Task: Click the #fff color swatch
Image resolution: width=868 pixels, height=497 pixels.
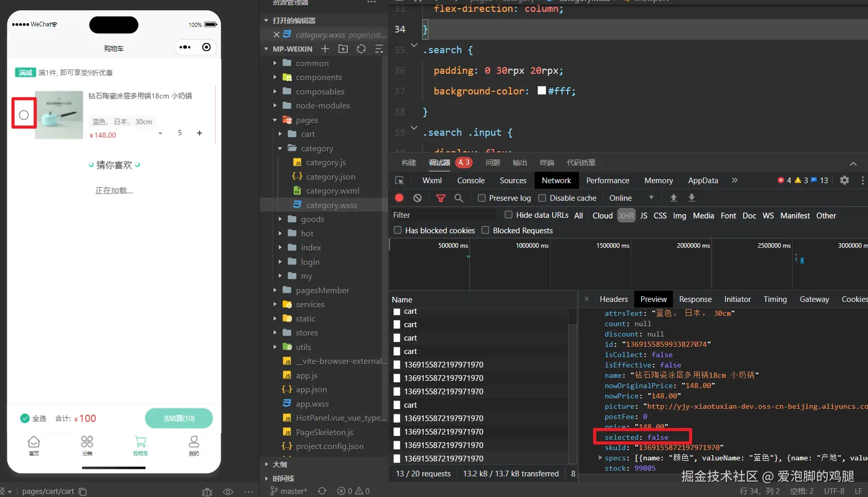Action: [542, 90]
